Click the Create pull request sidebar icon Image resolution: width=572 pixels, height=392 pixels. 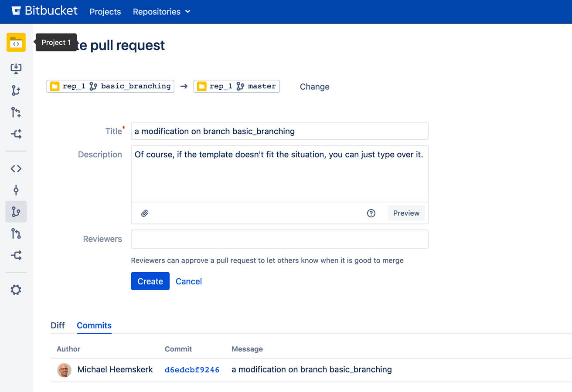pos(16,112)
